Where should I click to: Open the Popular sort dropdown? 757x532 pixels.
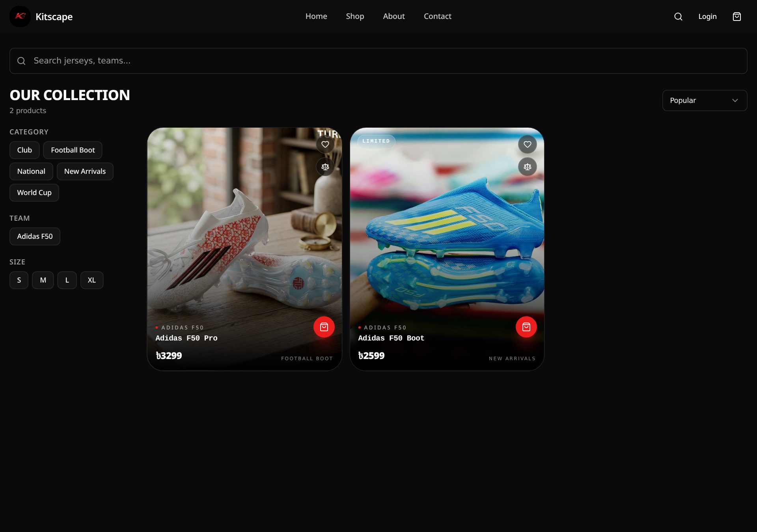tap(705, 100)
